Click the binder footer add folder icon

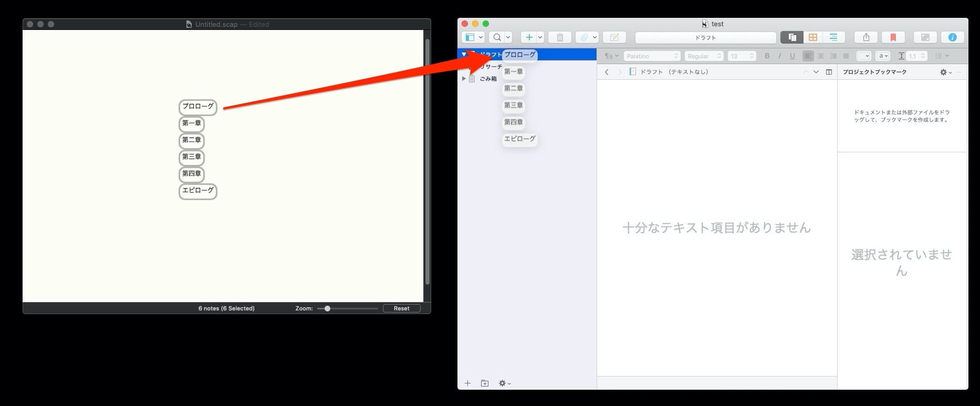485,383
